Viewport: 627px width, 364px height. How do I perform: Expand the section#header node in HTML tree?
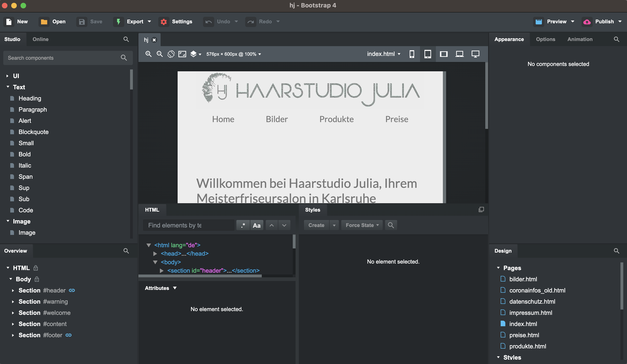[x=162, y=271]
